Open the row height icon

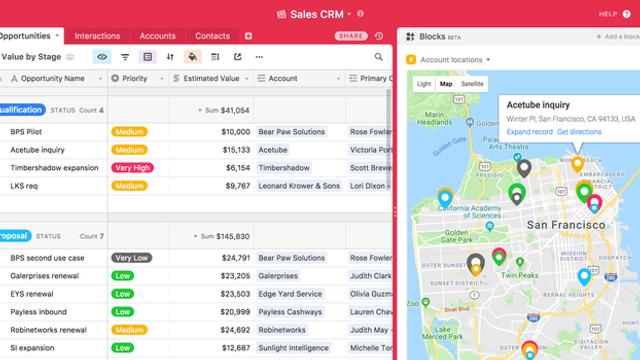[x=215, y=57]
